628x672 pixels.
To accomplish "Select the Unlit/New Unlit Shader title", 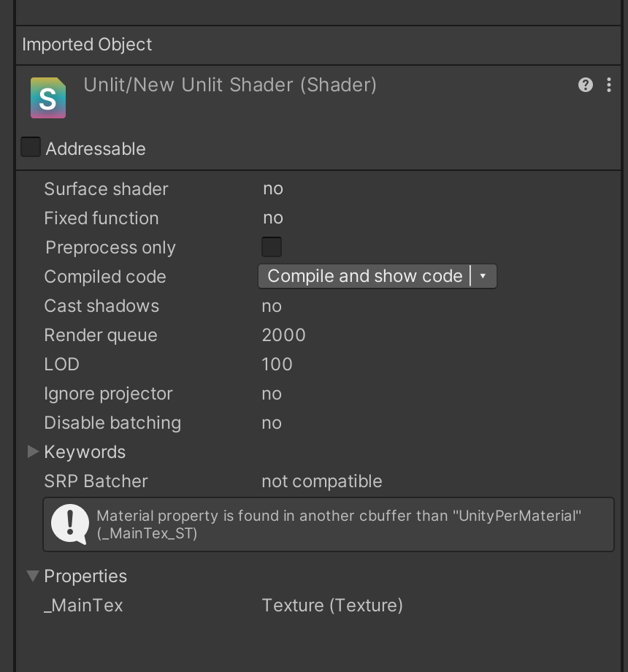I will pos(230,85).
